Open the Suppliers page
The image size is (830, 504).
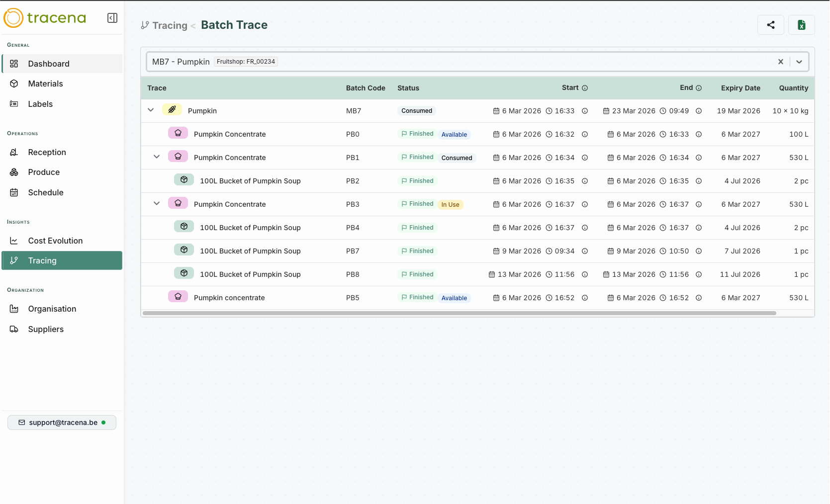coord(62,329)
